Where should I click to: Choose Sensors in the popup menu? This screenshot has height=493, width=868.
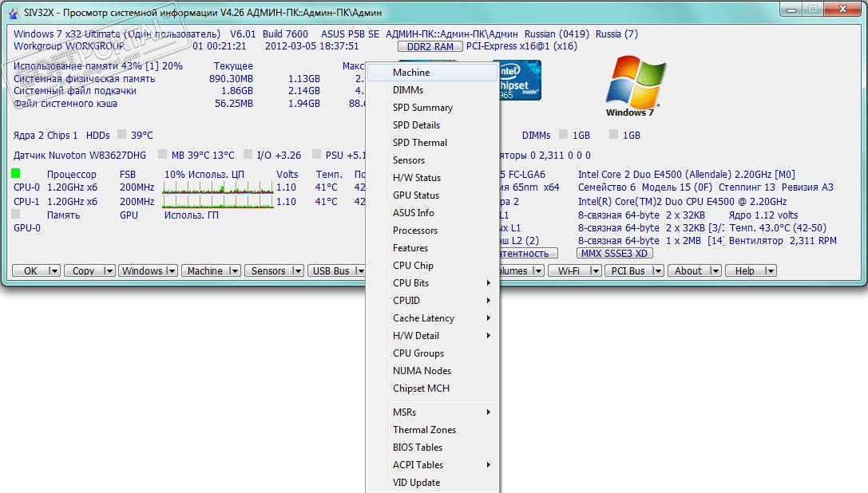coord(432,160)
